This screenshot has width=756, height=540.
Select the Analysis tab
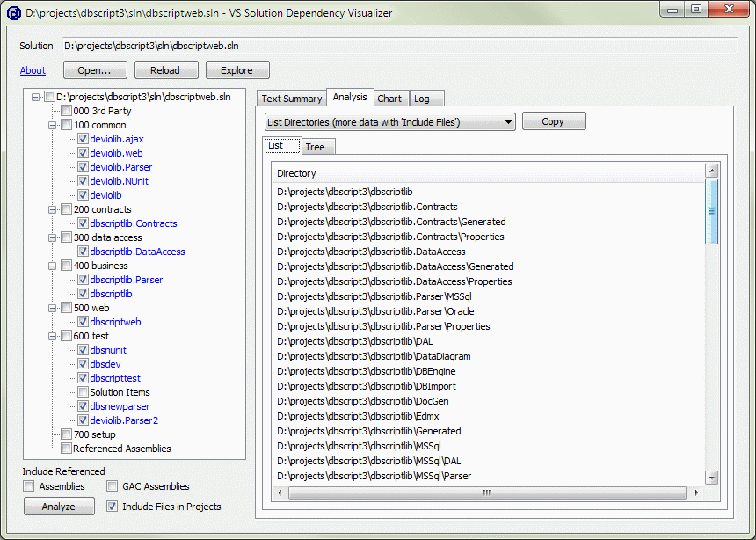pyautogui.click(x=350, y=97)
